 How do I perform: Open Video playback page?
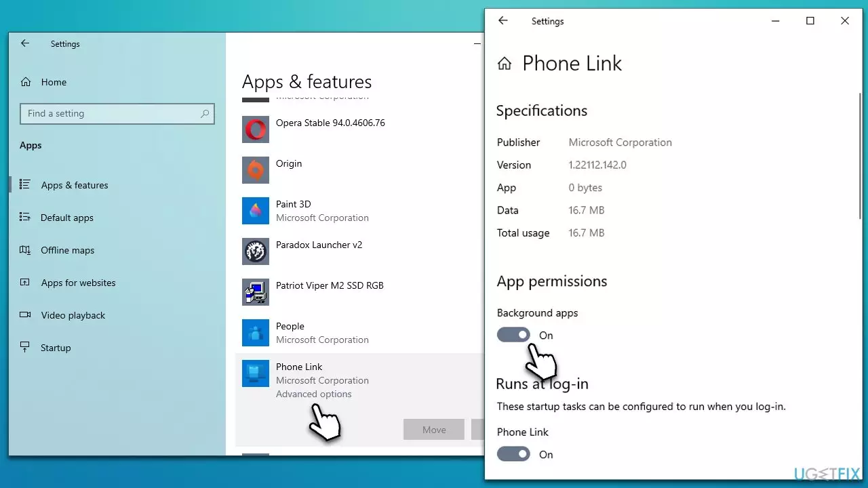tap(73, 315)
